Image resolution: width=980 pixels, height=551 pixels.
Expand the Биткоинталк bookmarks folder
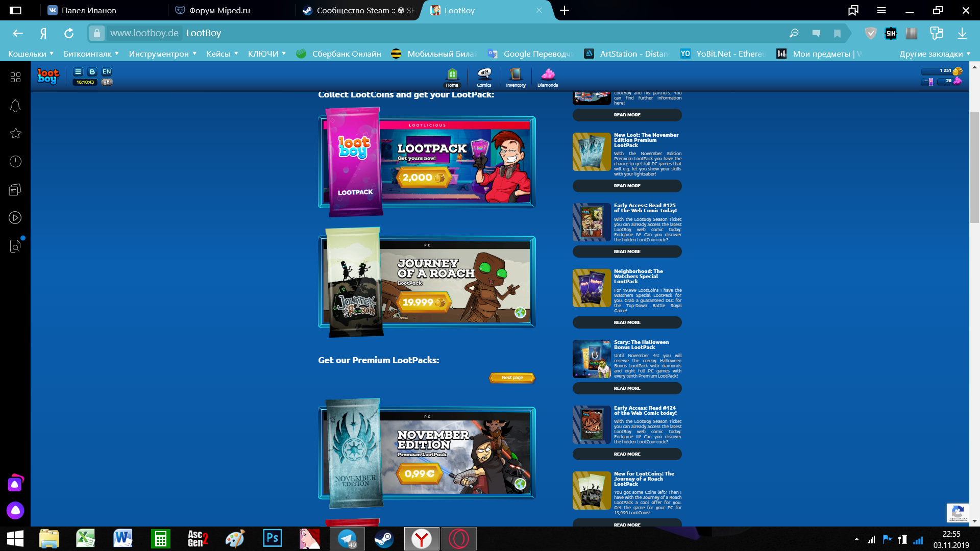point(91,54)
